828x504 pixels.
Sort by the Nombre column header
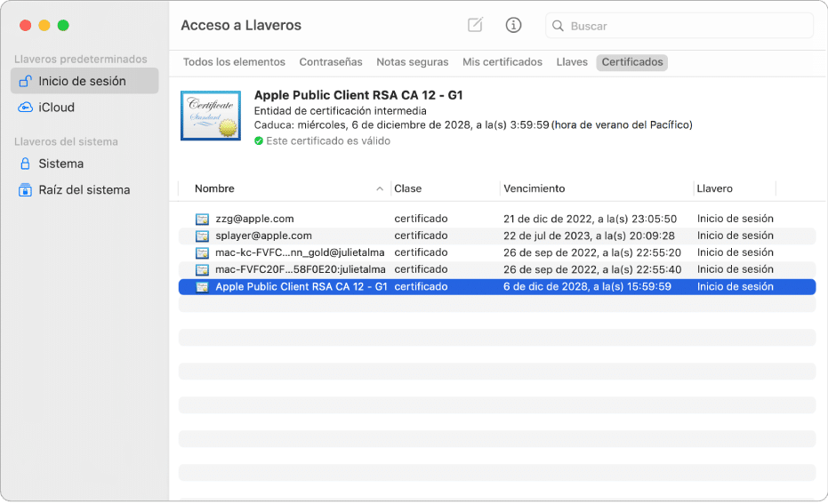tap(214, 188)
